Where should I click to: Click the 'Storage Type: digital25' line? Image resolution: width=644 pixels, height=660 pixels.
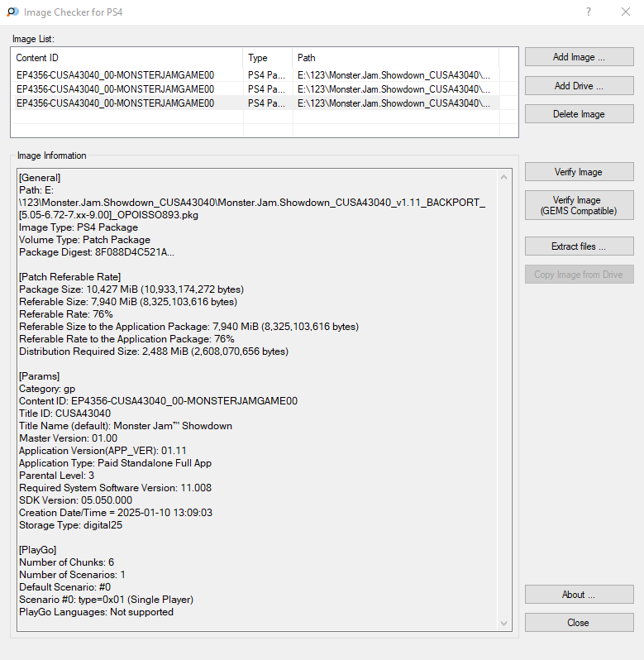(x=70, y=525)
